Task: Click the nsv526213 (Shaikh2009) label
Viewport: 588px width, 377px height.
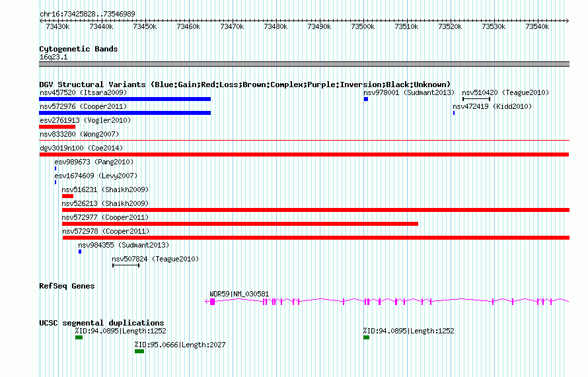Action: pos(105,203)
